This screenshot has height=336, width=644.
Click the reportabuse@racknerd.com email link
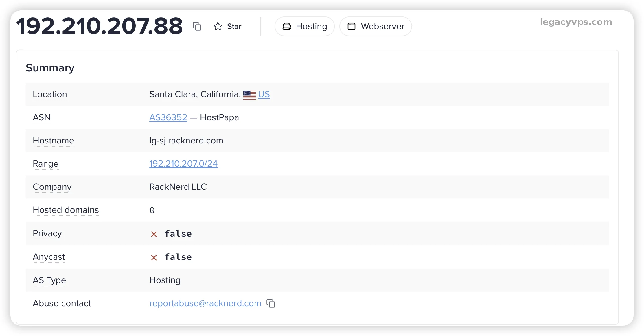(205, 303)
